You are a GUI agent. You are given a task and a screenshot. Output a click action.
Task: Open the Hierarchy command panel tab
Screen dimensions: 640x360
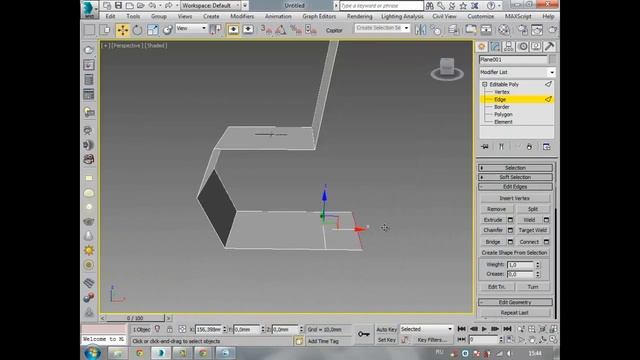coord(509,47)
